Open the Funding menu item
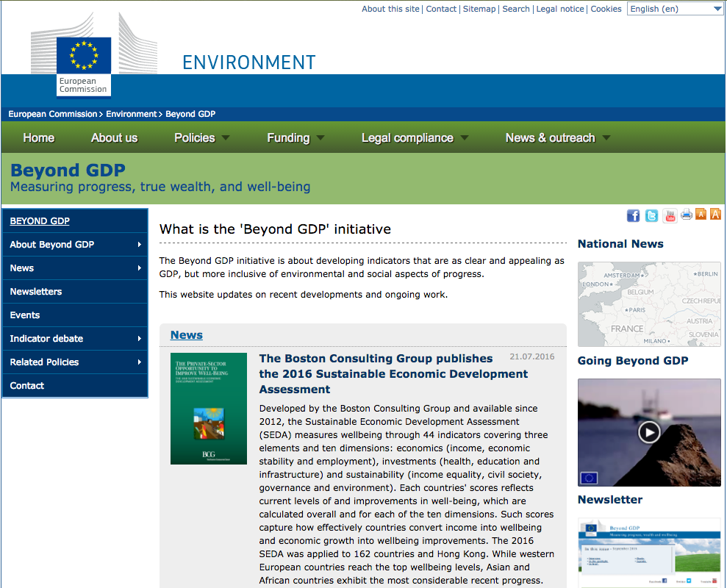The width and height of the screenshot is (727, 588). point(288,137)
